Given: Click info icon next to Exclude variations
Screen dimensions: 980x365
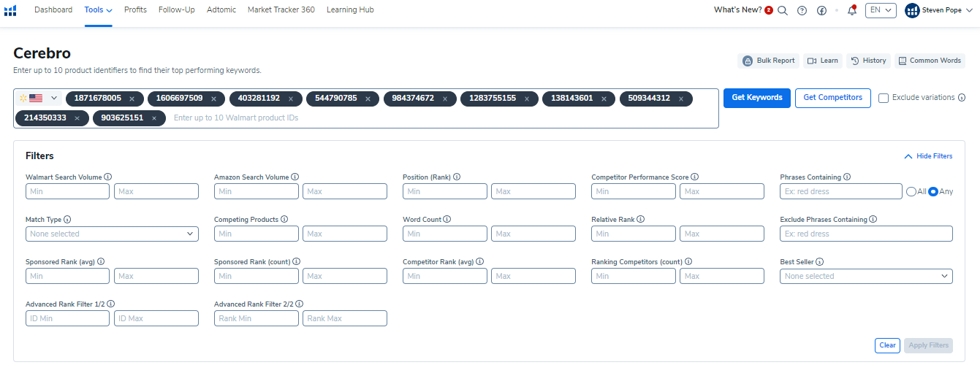Looking at the screenshot, I should [x=962, y=98].
